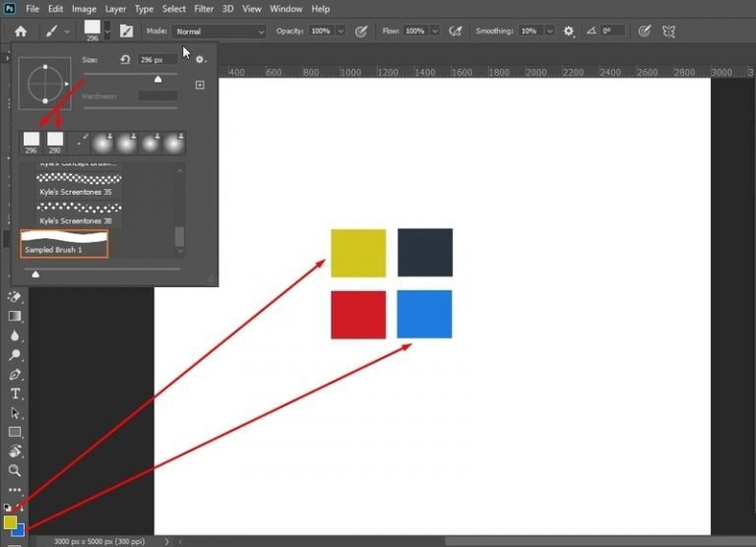Open the Help menu

[x=321, y=9]
